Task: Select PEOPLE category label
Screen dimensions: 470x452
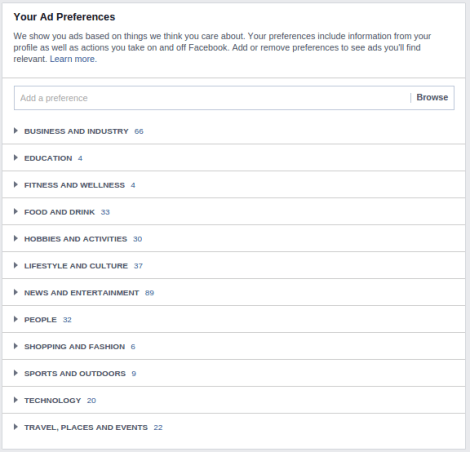Action: coord(40,320)
